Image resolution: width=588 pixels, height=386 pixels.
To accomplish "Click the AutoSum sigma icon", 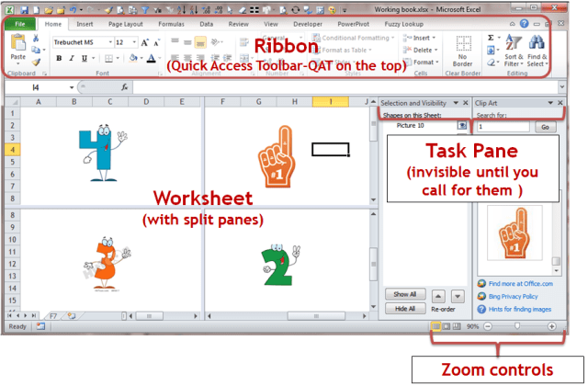I will click(491, 38).
